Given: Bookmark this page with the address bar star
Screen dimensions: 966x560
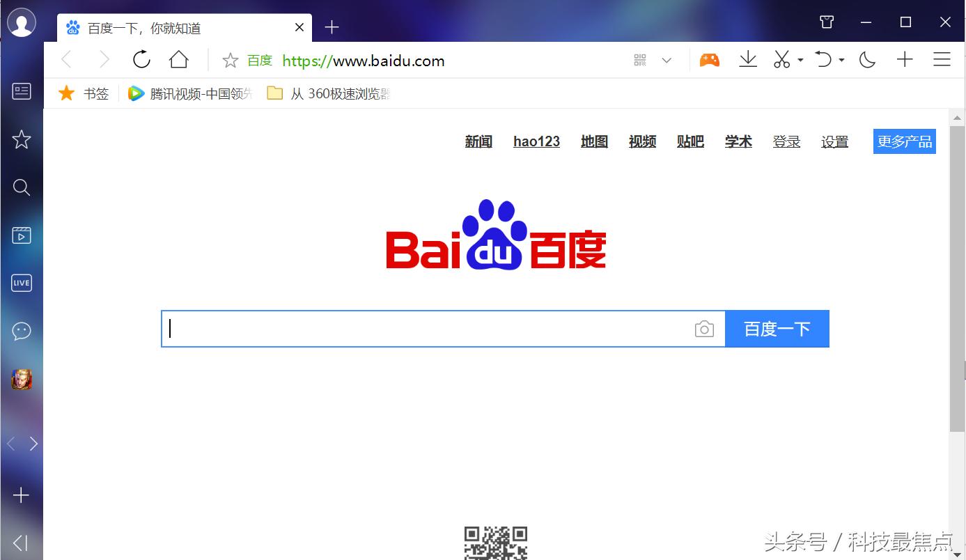Looking at the screenshot, I should (230, 60).
